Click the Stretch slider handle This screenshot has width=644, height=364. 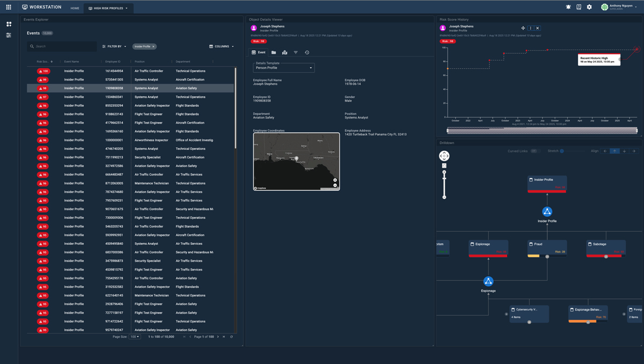point(562,151)
